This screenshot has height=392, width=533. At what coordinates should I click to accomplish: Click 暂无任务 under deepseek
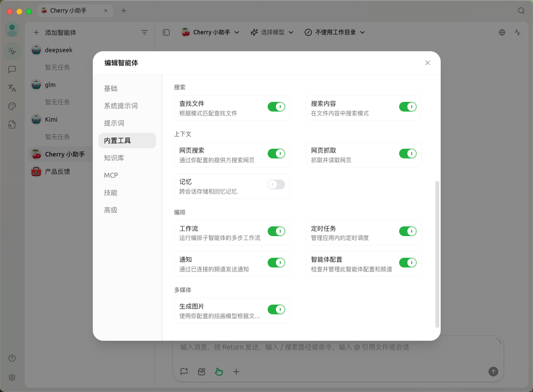(x=57, y=68)
